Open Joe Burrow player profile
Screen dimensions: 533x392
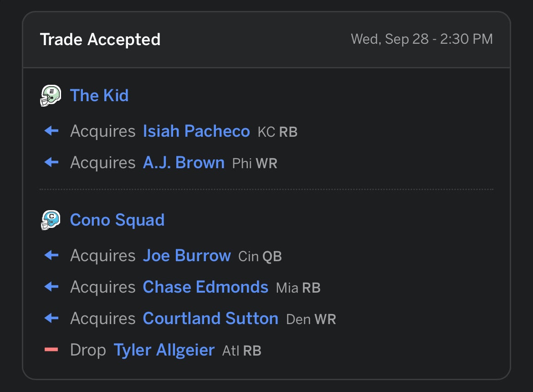coord(187,256)
